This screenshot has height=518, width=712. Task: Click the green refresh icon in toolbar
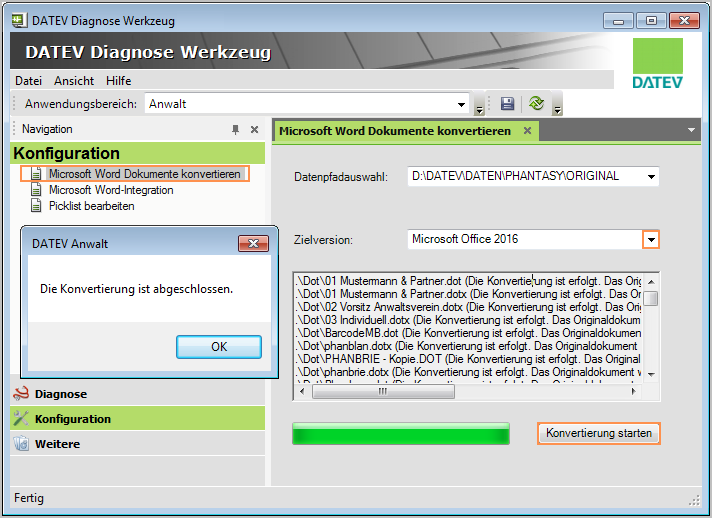click(536, 104)
